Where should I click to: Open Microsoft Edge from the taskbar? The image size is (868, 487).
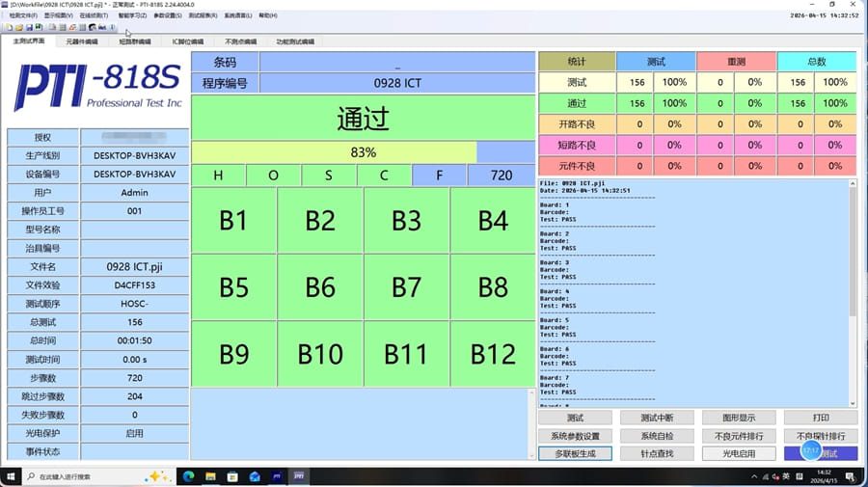[188, 476]
